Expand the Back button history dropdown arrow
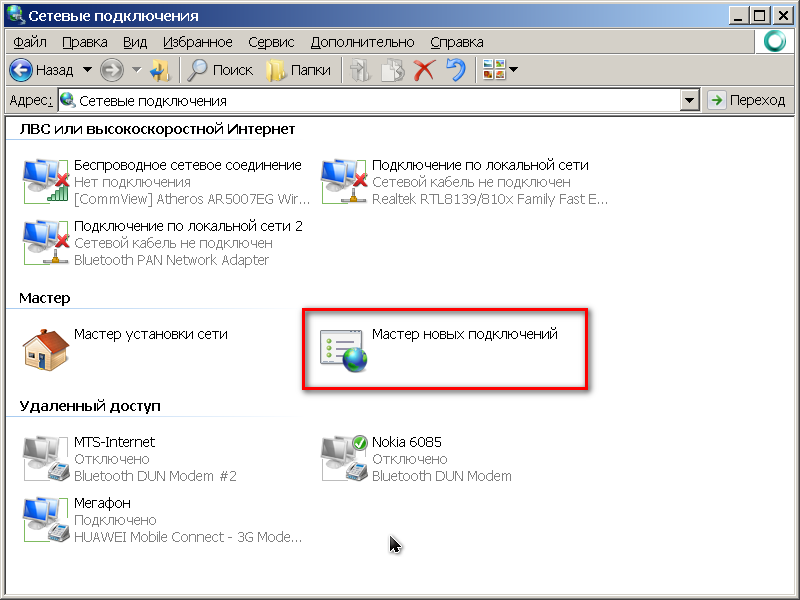This screenshot has width=800, height=600. coord(87,70)
